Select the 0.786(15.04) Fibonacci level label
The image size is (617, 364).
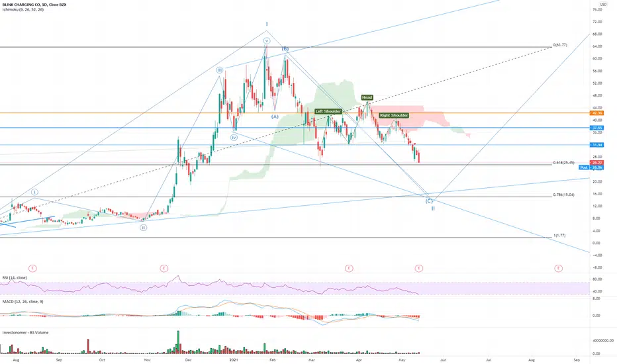563,195
